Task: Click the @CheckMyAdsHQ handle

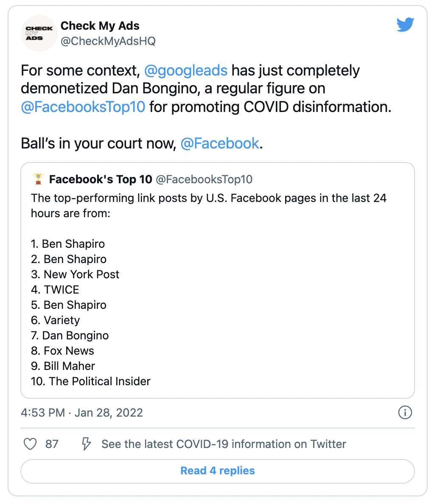Action: click(108, 41)
